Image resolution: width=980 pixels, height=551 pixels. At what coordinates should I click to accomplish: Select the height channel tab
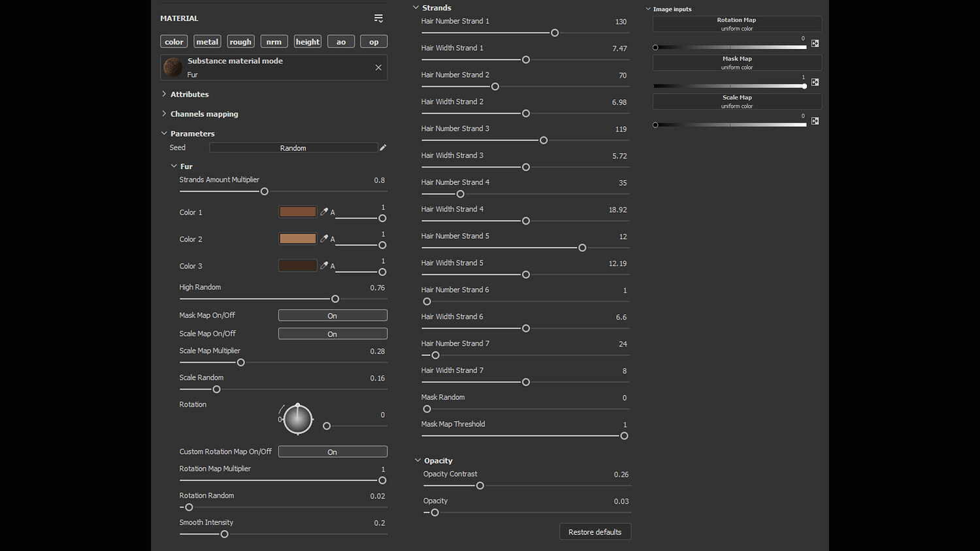pos(308,42)
